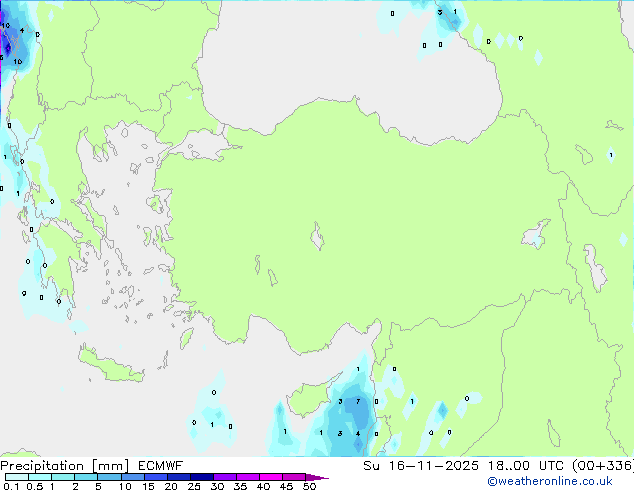Click the '35' legend scale label
The width and height of the screenshot is (634, 490).
click(x=240, y=486)
